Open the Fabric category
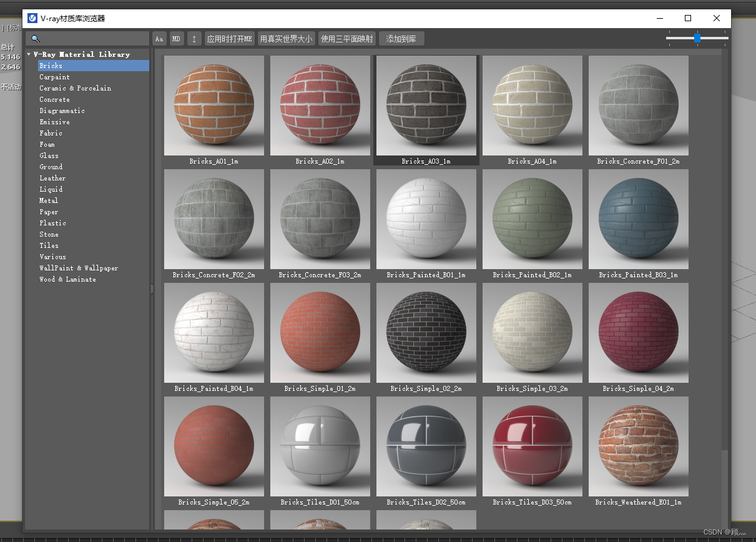Viewport: 756px width, 542px height. [x=51, y=133]
